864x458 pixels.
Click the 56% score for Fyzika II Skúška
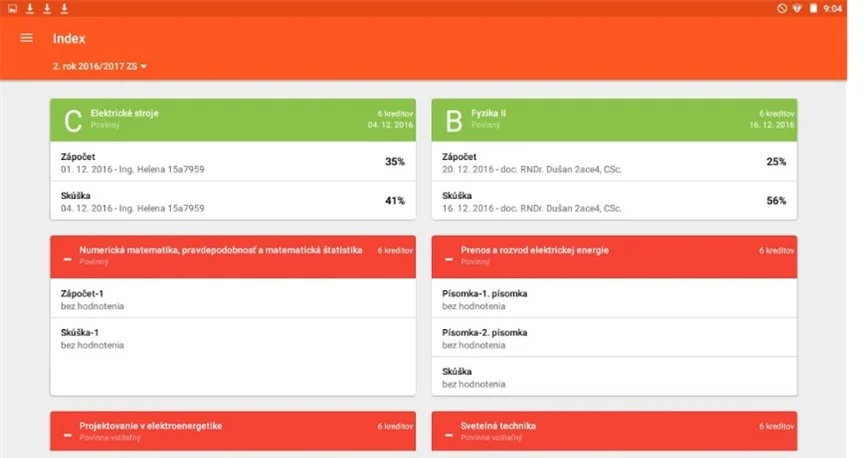coord(776,201)
